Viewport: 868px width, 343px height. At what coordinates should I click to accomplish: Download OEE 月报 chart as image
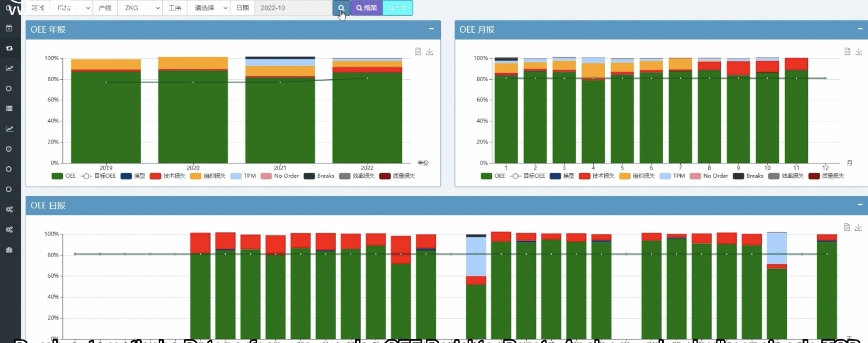click(859, 51)
